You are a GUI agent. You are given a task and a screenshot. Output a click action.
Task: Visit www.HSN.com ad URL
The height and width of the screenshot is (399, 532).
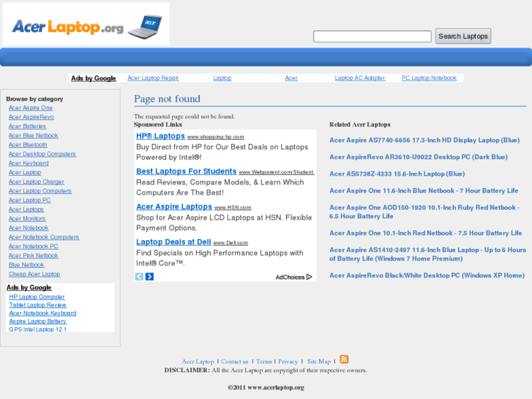pyautogui.click(x=233, y=207)
